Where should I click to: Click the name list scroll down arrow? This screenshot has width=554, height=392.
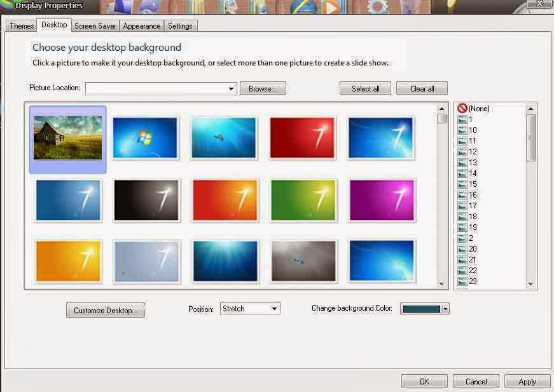pyautogui.click(x=530, y=284)
